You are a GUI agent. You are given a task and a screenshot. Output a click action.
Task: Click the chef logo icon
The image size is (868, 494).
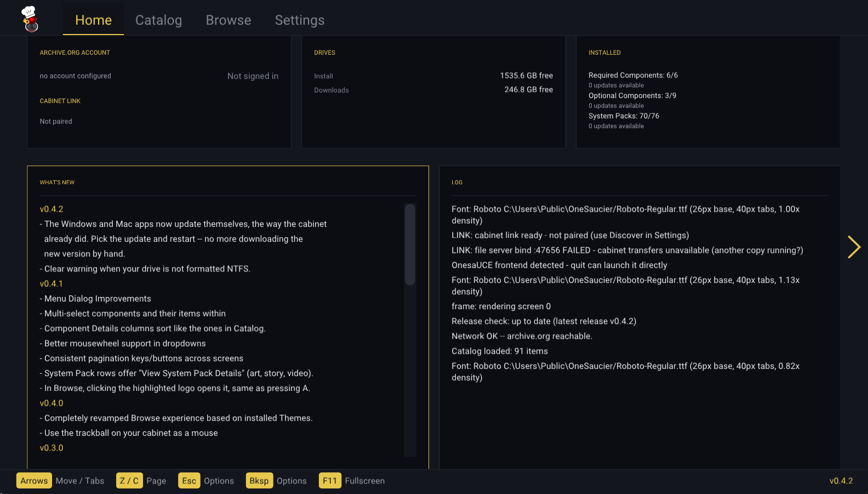pyautogui.click(x=30, y=19)
